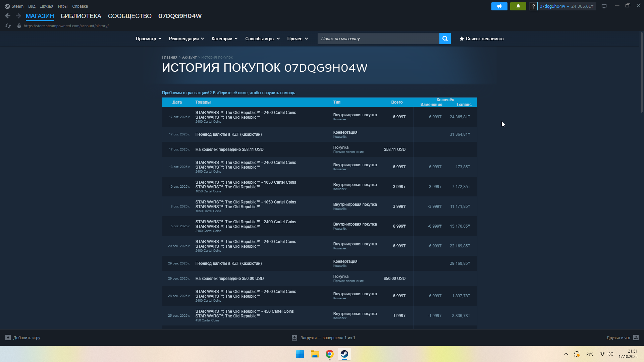Image resolution: width=644 pixels, height=362 pixels.
Task: Switch to the БИБЛИОТЕКА tab
Action: pyautogui.click(x=81, y=16)
